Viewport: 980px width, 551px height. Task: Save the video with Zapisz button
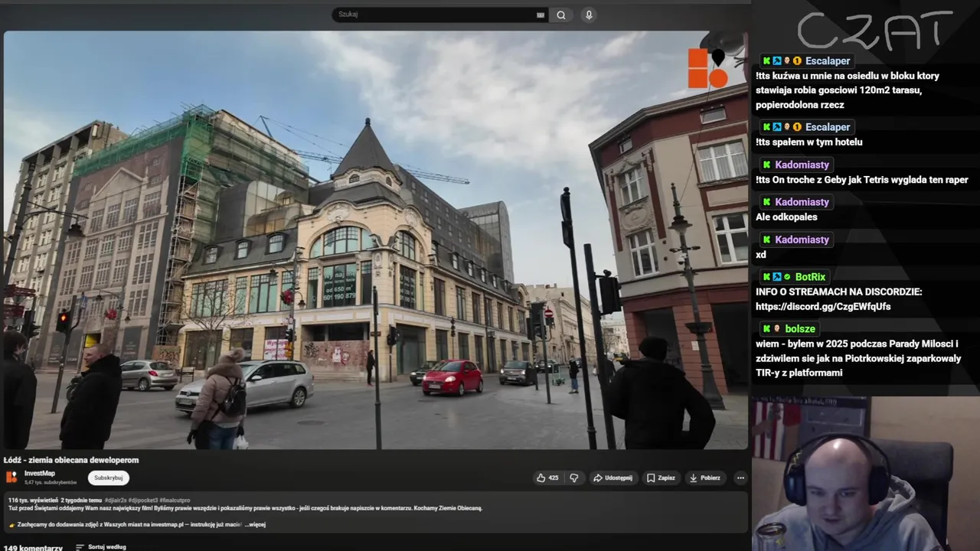click(661, 478)
